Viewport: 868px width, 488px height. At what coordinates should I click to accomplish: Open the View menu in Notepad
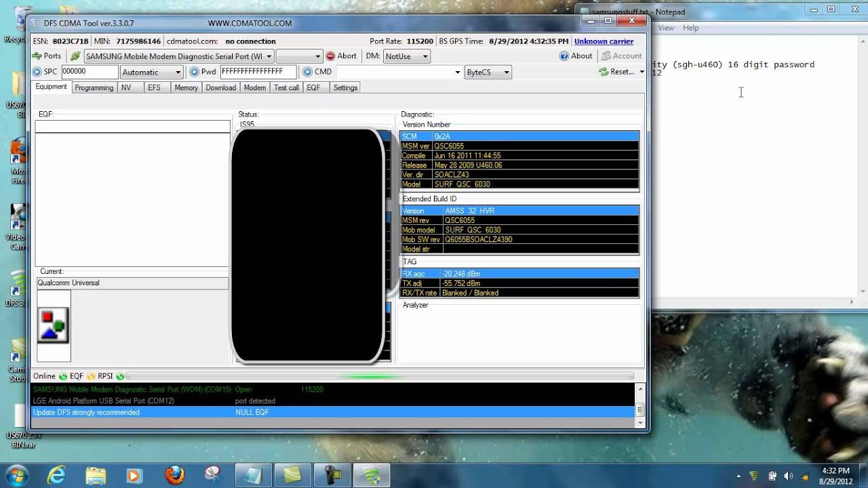pyautogui.click(x=666, y=28)
